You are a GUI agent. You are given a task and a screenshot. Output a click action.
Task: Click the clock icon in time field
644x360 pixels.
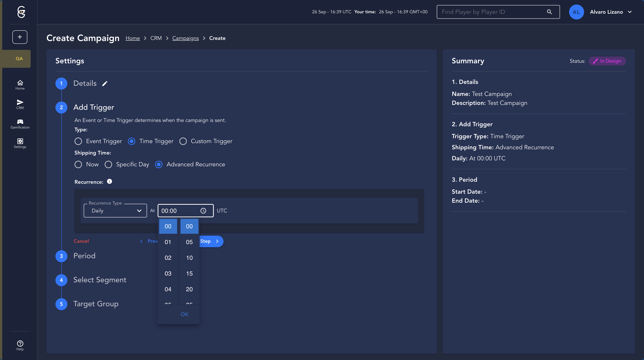pyautogui.click(x=203, y=211)
